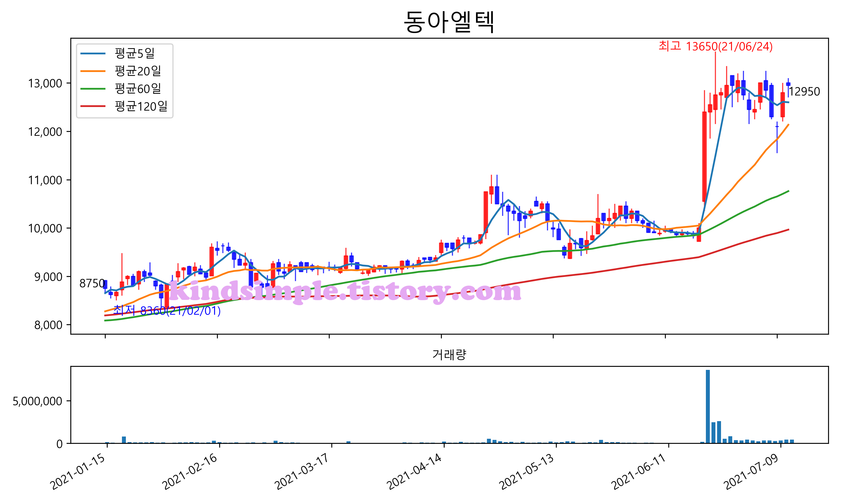Click the 8750 starting price label
This screenshot has width=841, height=504.
92,283
